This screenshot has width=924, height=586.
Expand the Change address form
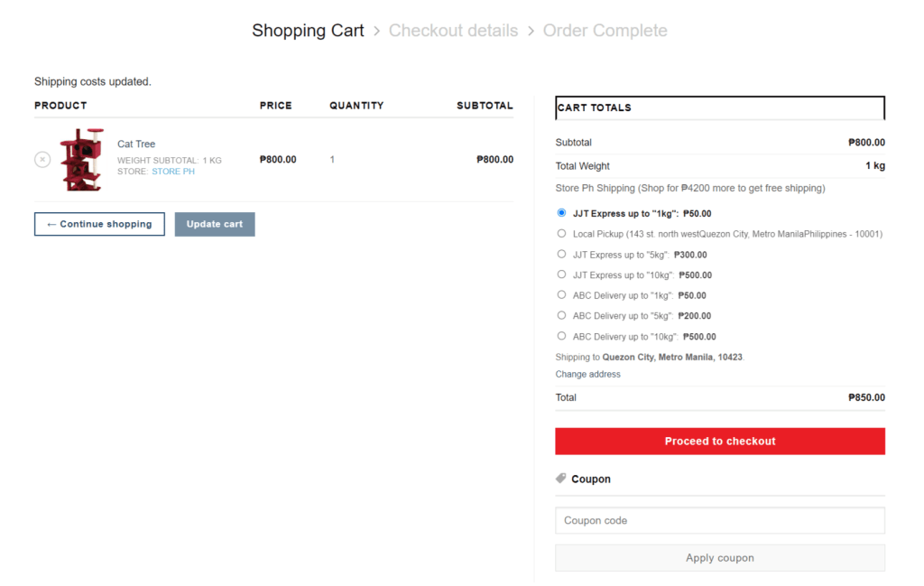pos(587,374)
